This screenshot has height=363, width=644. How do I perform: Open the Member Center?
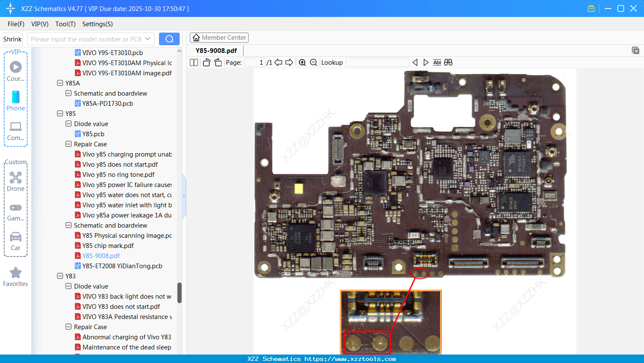[x=219, y=38]
